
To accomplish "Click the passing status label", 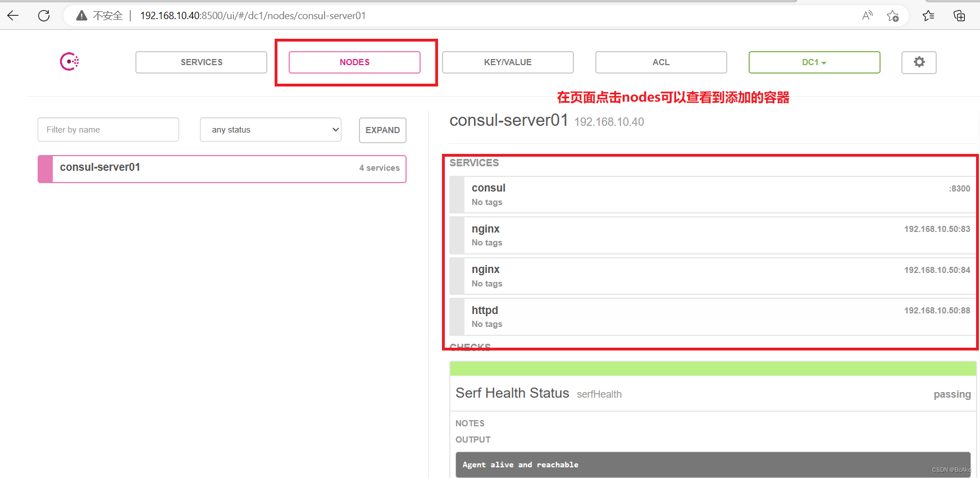I will point(952,394).
